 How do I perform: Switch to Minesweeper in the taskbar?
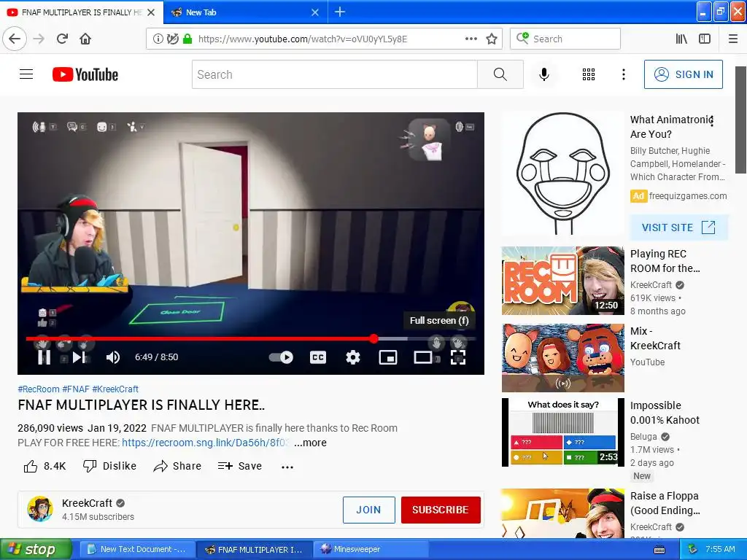coord(371,550)
